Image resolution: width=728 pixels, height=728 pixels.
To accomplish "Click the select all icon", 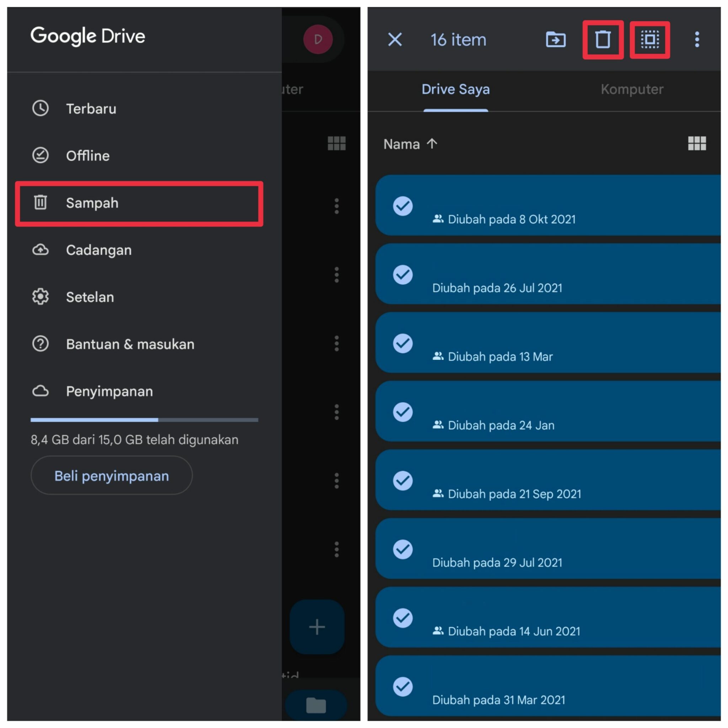I will (x=650, y=39).
